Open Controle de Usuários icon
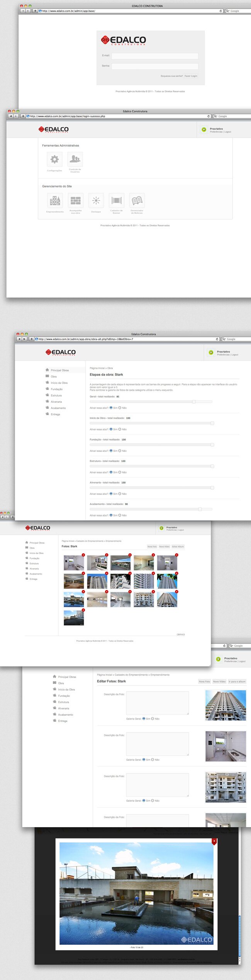This screenshot has width=251, height=980. [75, 159]
